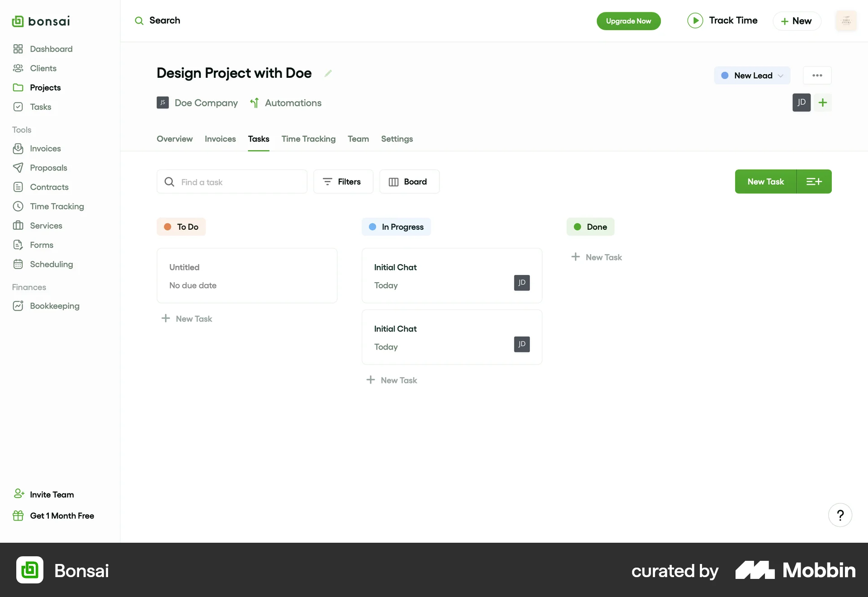Screen dimensions: 868x597
Task: Click the edit pencil next to the project title
Action: point(328,73)
